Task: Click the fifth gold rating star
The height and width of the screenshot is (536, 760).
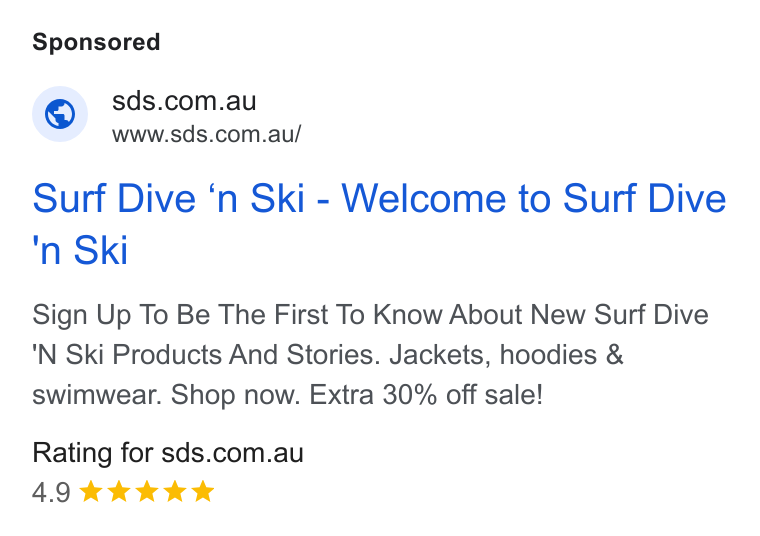Action: click(203, 491)
